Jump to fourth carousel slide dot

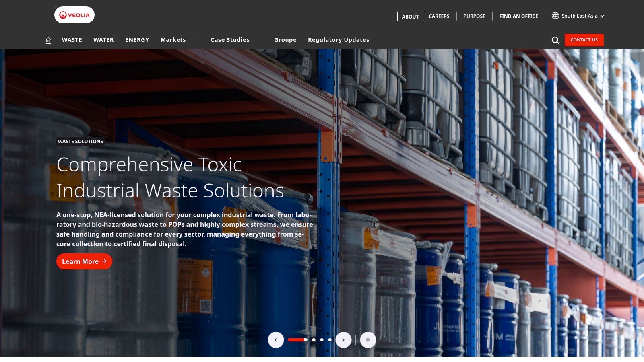point(330,340)
